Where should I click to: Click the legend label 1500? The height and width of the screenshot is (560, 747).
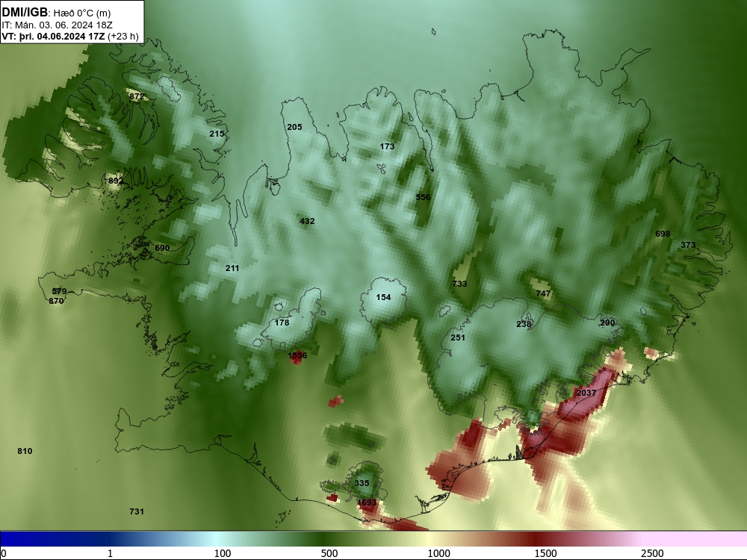tap(545, 553)
